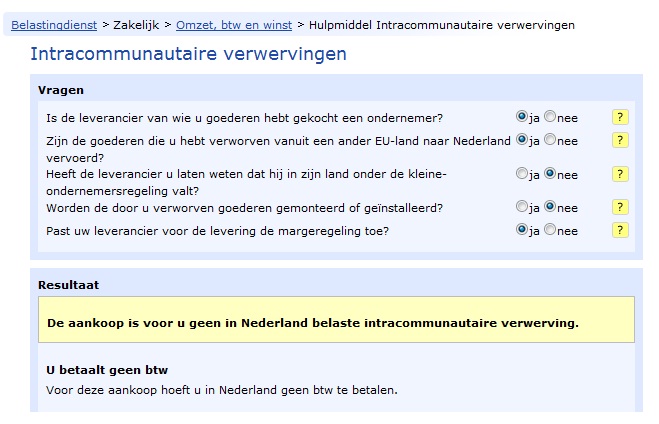Select 'ja' for margeregeling question

522,229
